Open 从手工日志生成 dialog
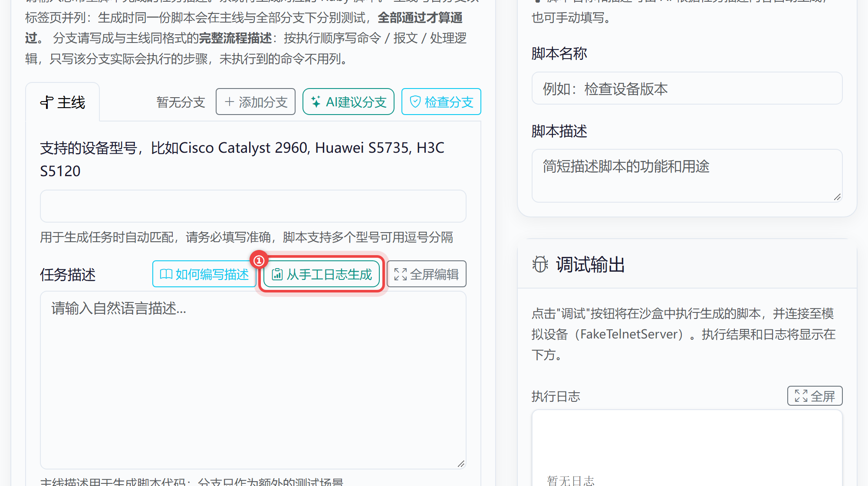 point(322,274)
